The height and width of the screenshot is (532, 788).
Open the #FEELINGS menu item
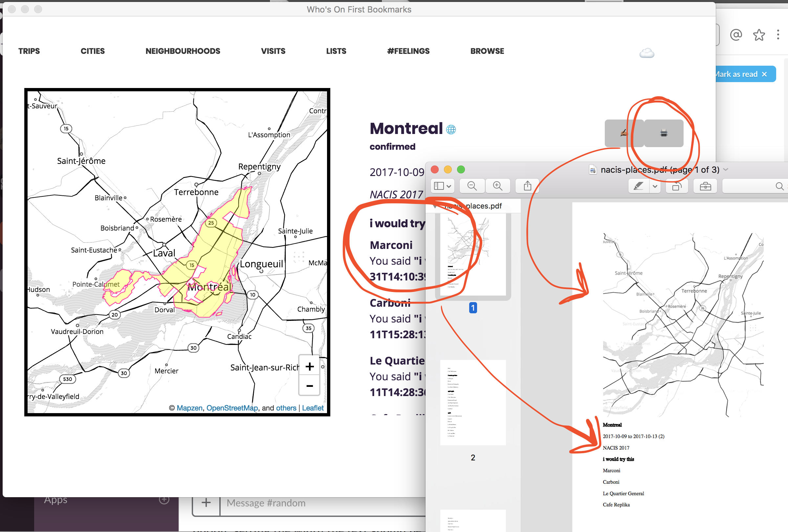coord(408,51)
